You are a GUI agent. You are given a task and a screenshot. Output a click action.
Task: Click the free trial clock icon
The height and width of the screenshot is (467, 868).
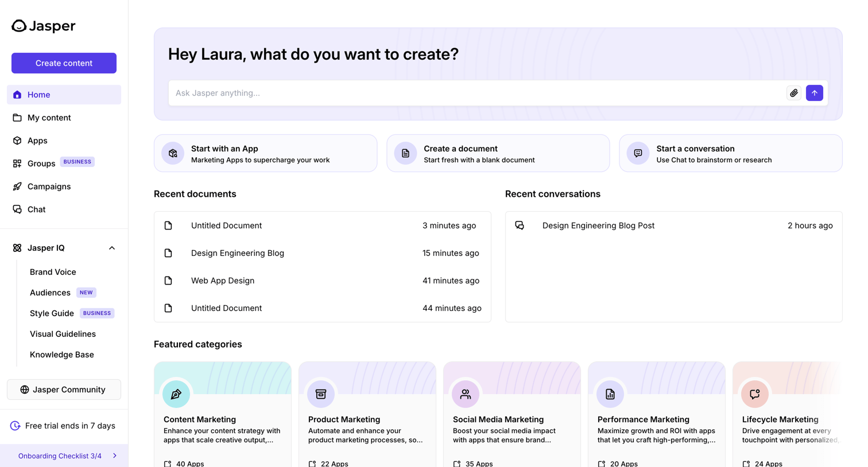pyautogui.click(x=15, y=426)
